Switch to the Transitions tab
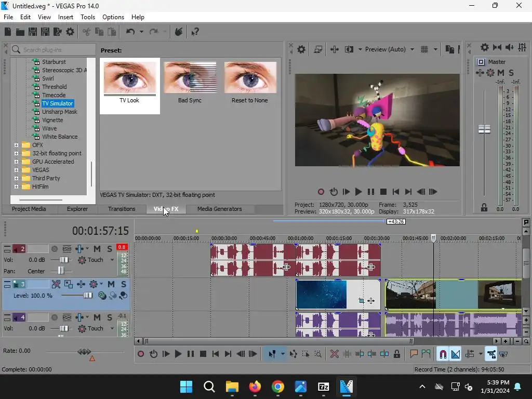 click(122, 209)
